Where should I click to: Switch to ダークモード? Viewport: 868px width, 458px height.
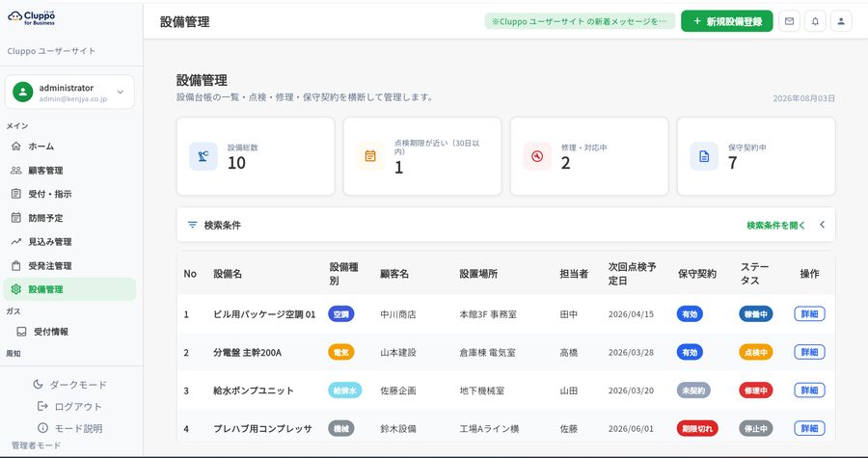coord(69,385)
